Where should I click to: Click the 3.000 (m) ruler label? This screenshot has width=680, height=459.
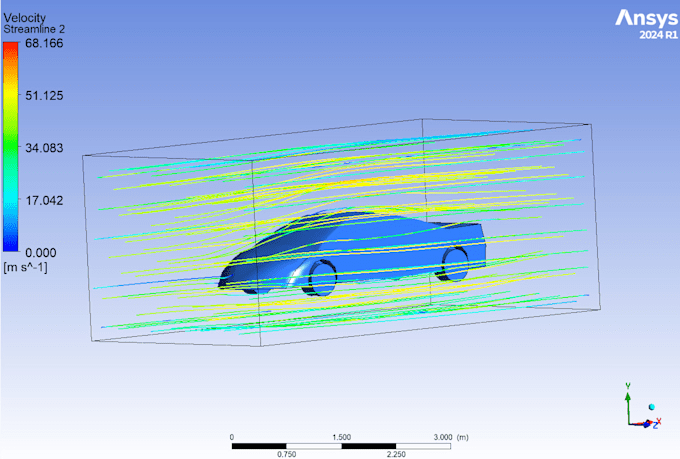pyautogui.click(x=451, y=437)
